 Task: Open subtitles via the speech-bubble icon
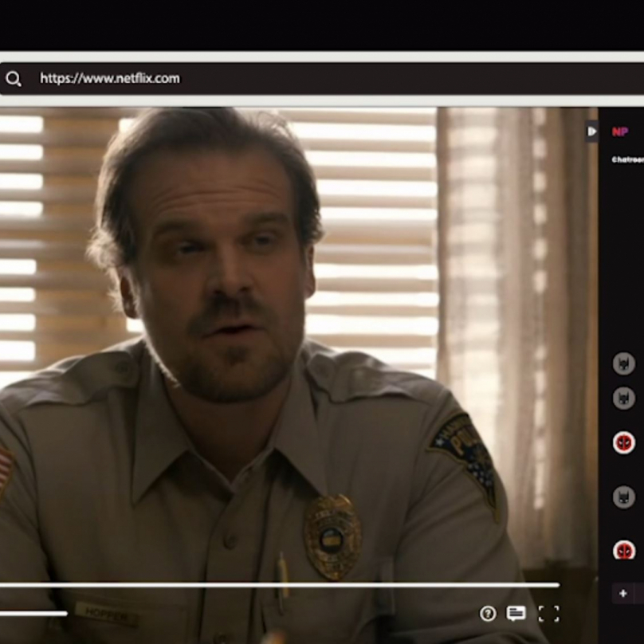[516, 614]
